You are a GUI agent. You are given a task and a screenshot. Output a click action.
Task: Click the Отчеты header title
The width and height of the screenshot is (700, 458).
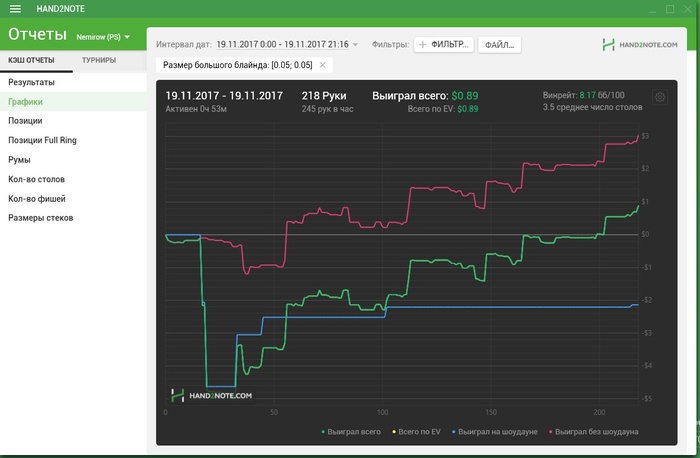38,34
